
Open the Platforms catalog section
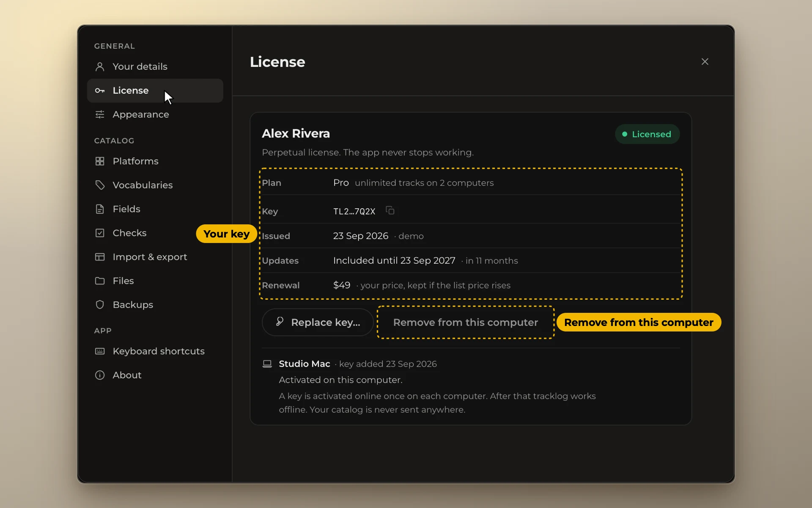pyautogui.click(x=155, y=161)
